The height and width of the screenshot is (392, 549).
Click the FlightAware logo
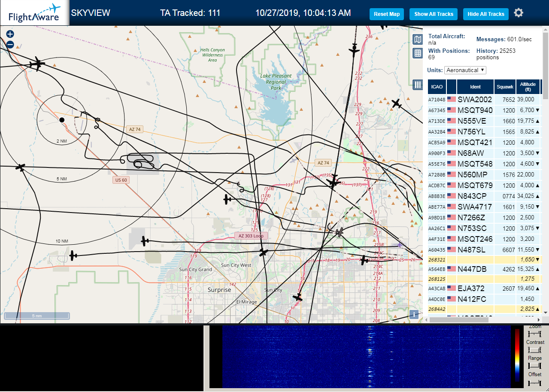34,13
